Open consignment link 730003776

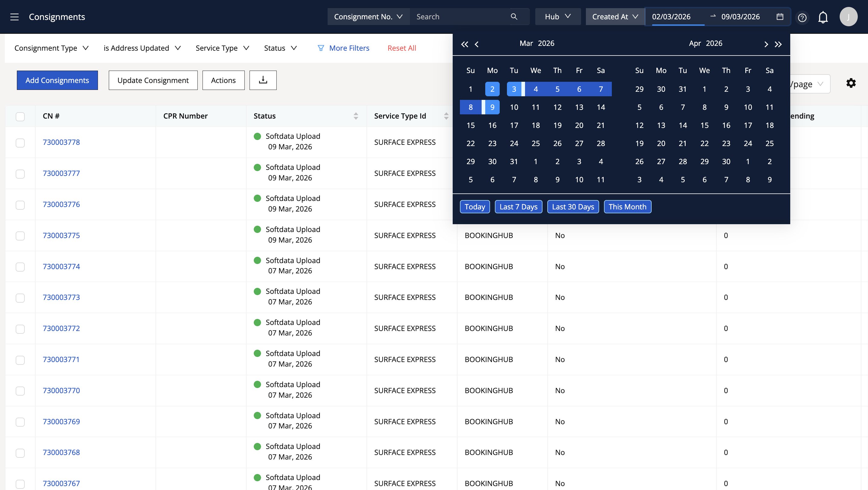[x=61, y=204]
